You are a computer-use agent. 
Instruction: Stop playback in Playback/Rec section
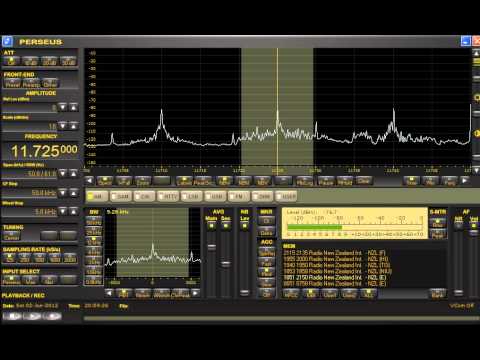click(13, 316)
